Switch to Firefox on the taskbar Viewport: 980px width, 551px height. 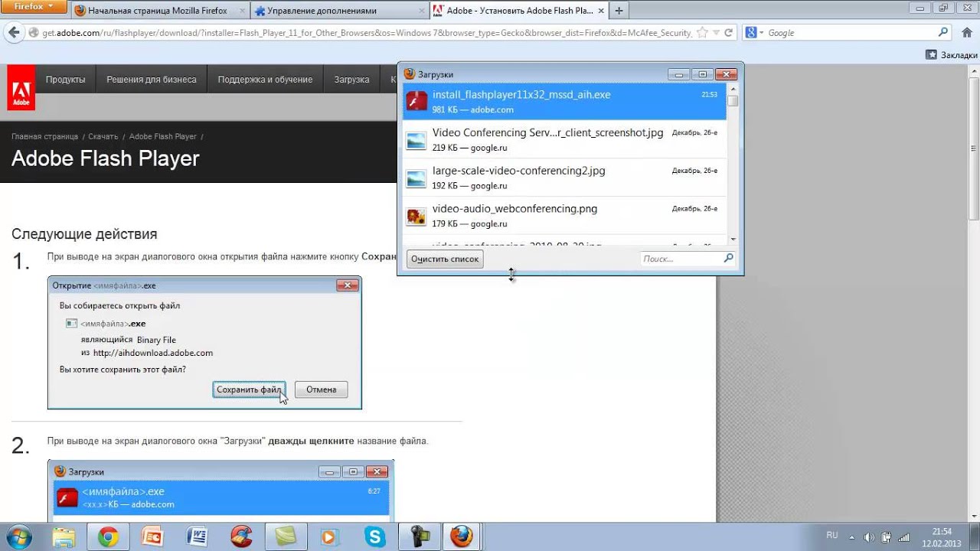(x=462, y=537)
